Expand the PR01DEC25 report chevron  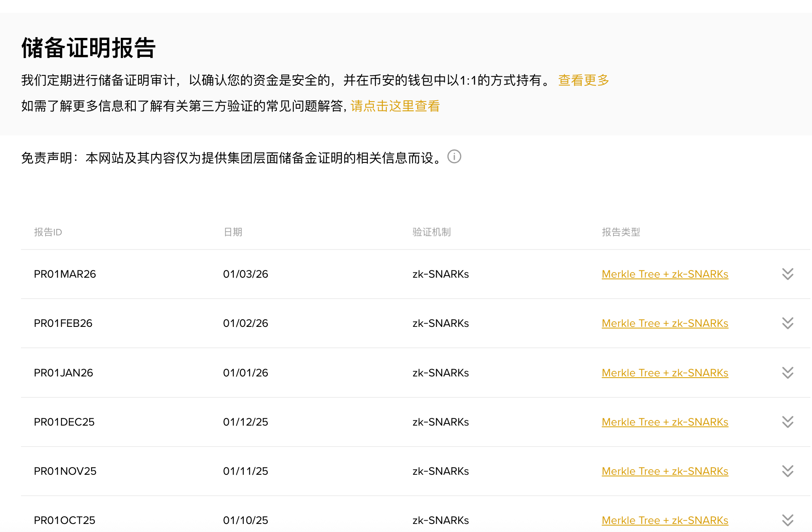(x=787, y=422)
